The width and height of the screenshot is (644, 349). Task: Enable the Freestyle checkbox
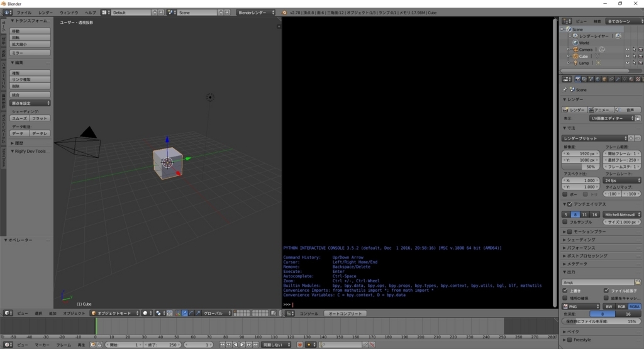[x=570, y=340]
